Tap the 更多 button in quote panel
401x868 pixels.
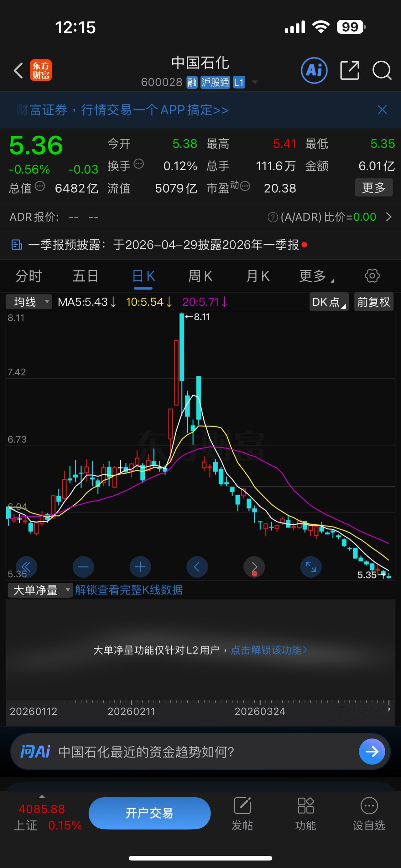(374, 187)
